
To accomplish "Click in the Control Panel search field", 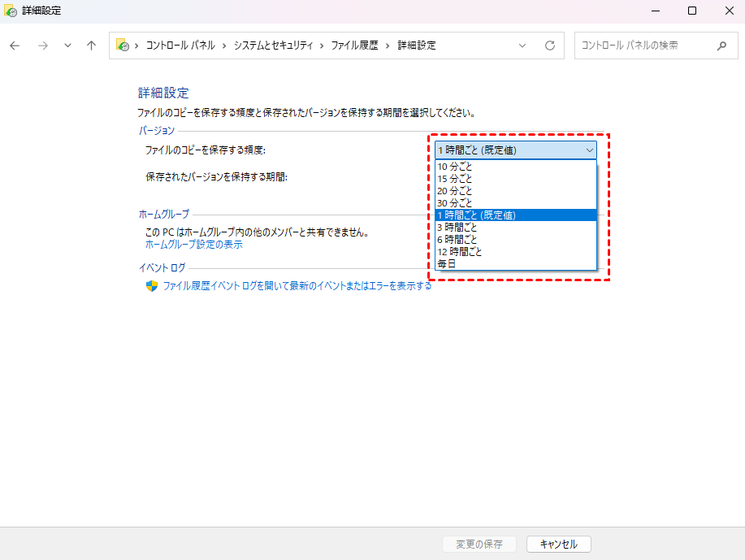I will (642, 46).
